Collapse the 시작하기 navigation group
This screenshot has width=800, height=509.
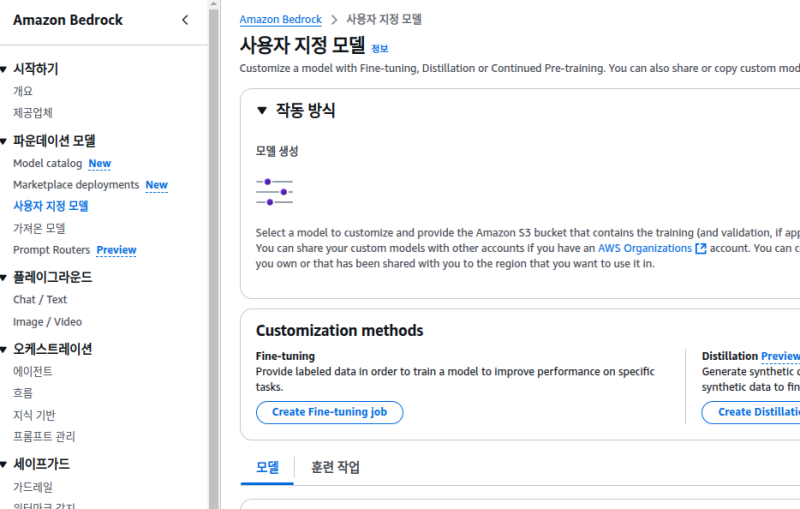[5, 69]
